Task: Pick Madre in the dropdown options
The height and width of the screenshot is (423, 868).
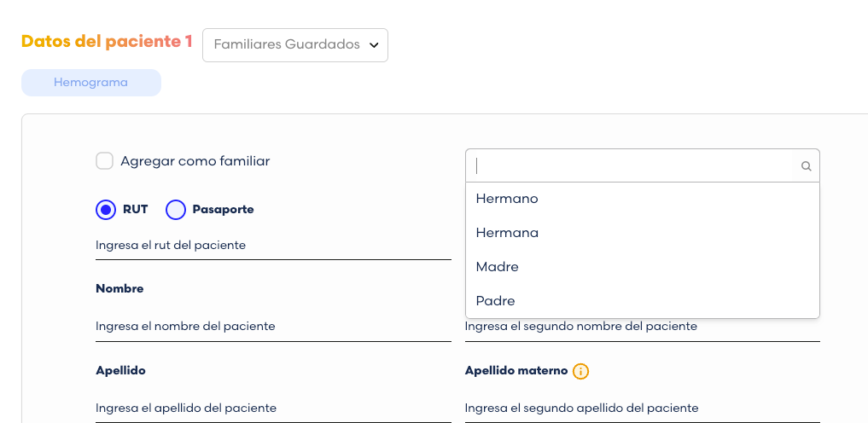Action: tap(642, 267)
